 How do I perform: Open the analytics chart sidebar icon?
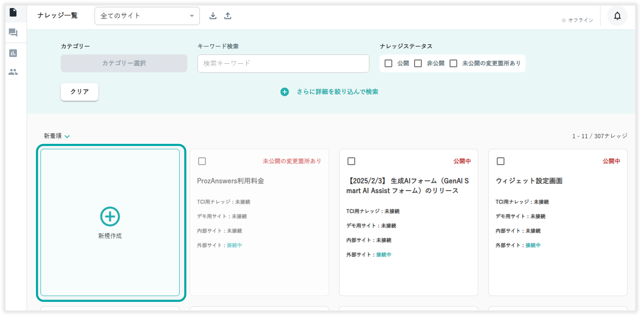tap(13, 53)
